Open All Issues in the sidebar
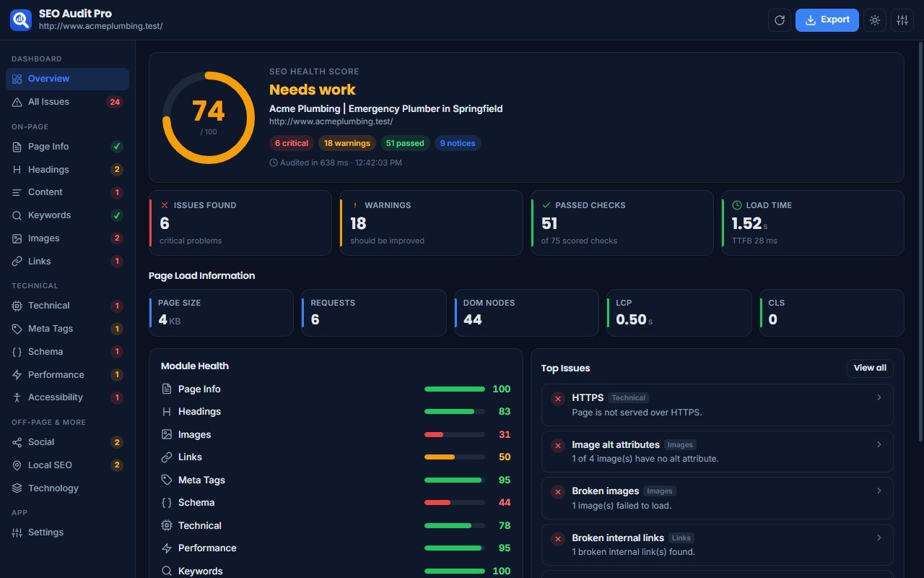Screen dimensions: 924x578 coord(67,102)
